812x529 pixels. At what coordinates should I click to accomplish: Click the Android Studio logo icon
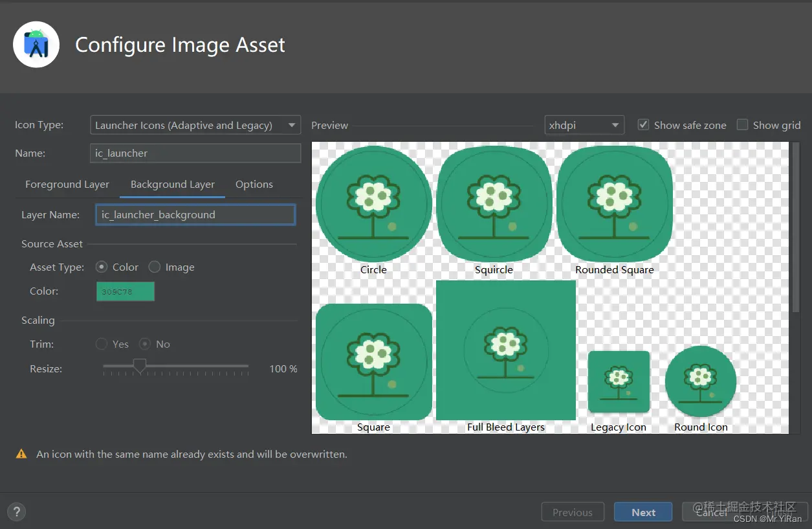click(x=36, y=44)
